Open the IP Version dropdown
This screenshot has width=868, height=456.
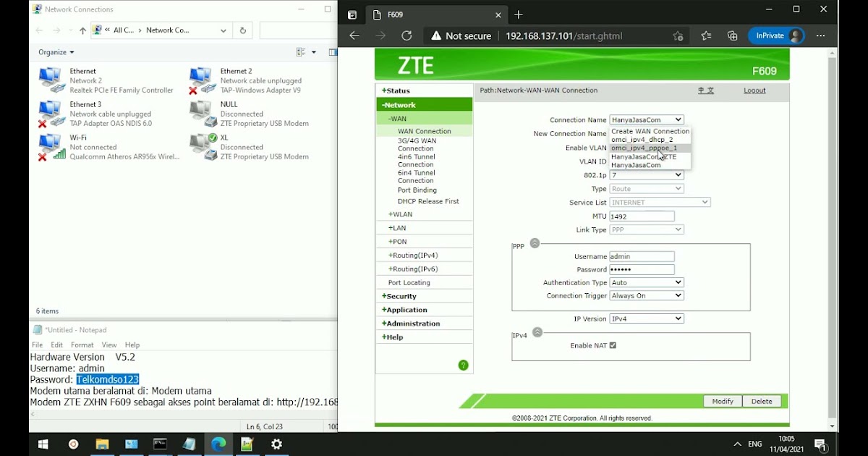pos(647,318)
